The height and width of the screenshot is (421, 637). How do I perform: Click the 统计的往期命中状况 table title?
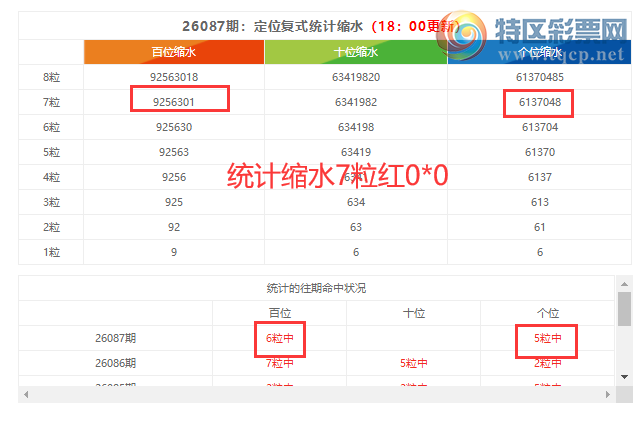click(x=317, y=288)
